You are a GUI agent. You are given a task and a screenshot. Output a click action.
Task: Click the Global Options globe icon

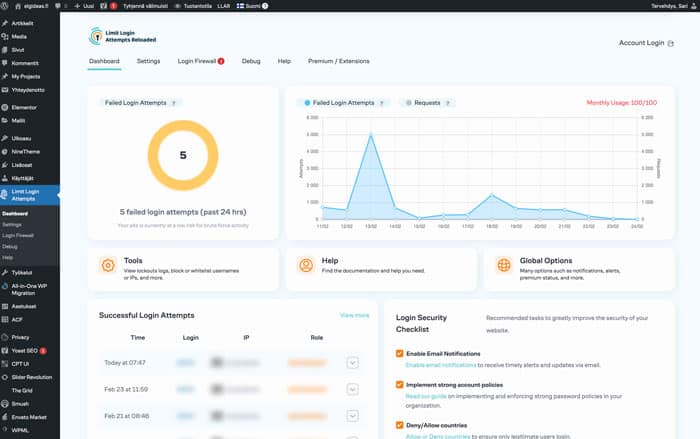pyautogui.click(x=504, y=265)
